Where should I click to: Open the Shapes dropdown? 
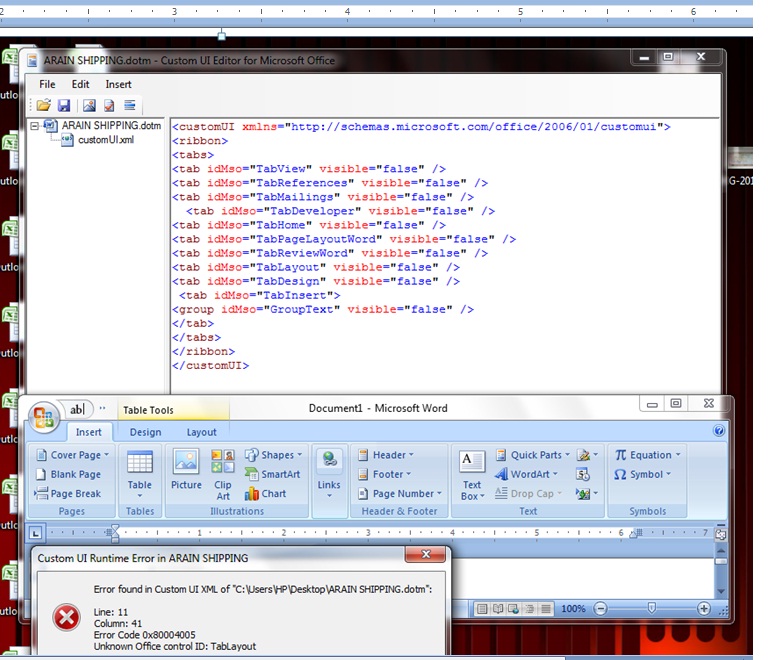point(273,455)
